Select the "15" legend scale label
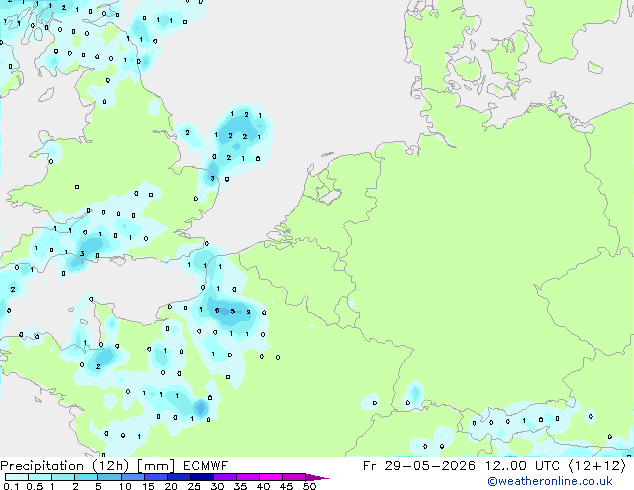634x490 pixels. point(148,486)
